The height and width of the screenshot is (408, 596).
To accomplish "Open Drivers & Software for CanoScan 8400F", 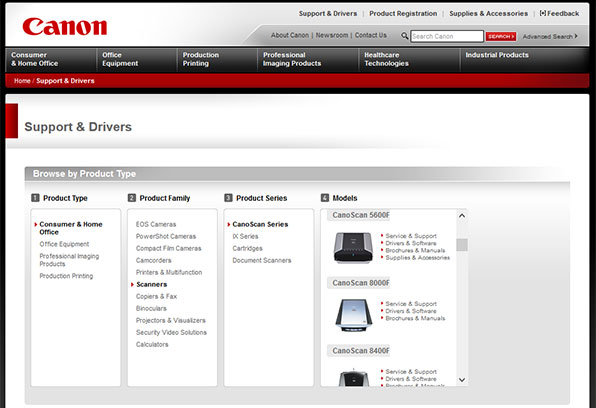I will click(x=411, y=379).
